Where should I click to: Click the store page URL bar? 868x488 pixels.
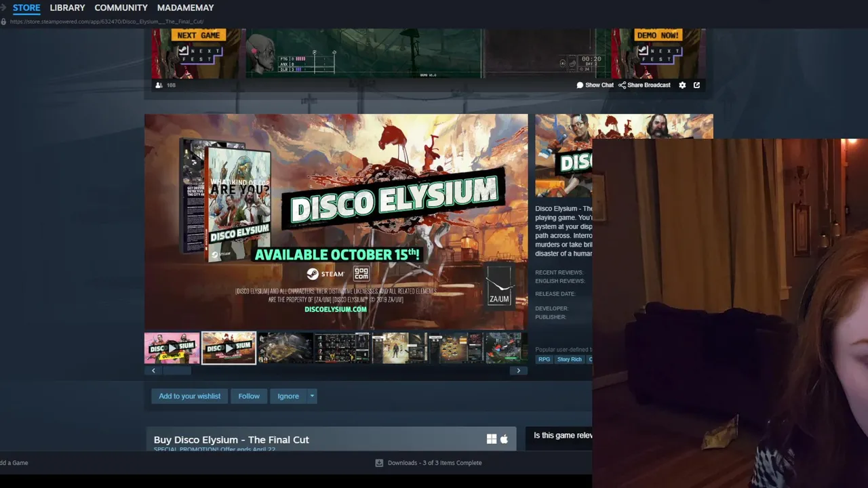click(x=106, y=22)
